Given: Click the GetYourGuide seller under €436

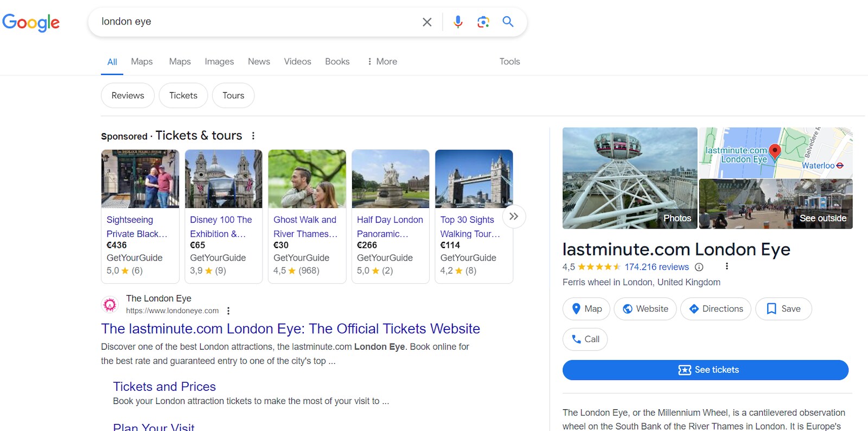Looking at the screenshot, I should pos(135,258).
